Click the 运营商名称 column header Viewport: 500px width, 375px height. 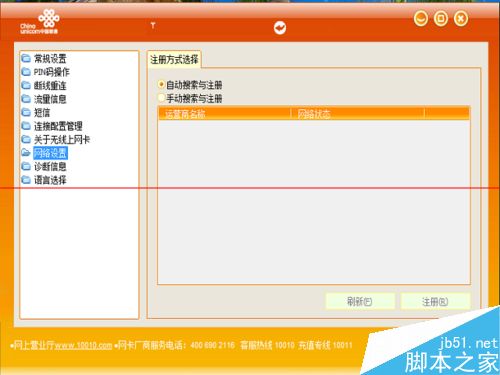pos(224,114)
